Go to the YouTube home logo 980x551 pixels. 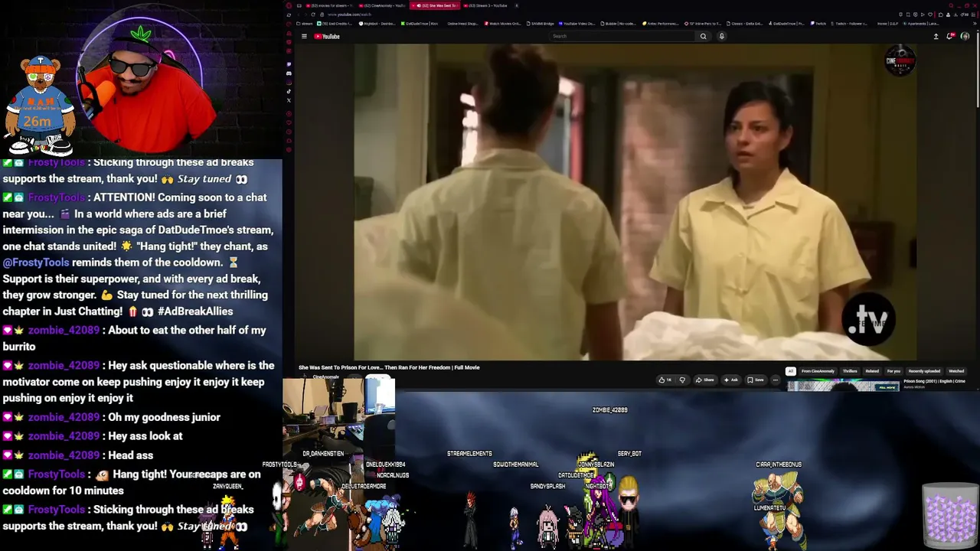coord(327,36)
